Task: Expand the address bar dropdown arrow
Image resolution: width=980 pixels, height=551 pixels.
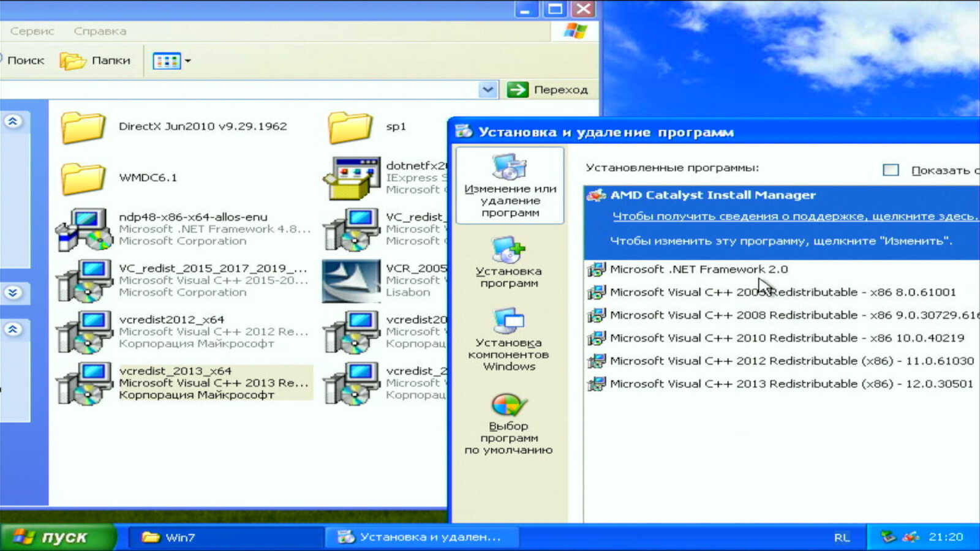Action: [488, 89]
